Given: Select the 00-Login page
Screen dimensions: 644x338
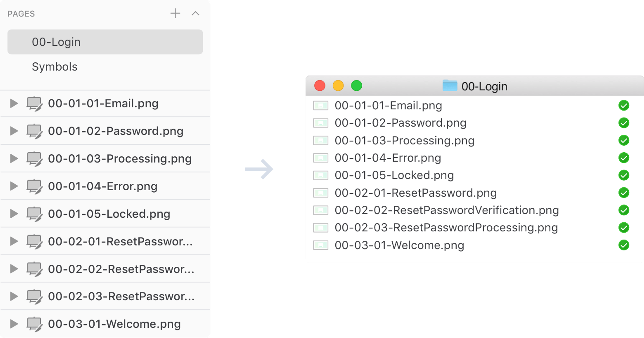Looking at the screenshot, I should pyautogui.click(x=56, y=42).
